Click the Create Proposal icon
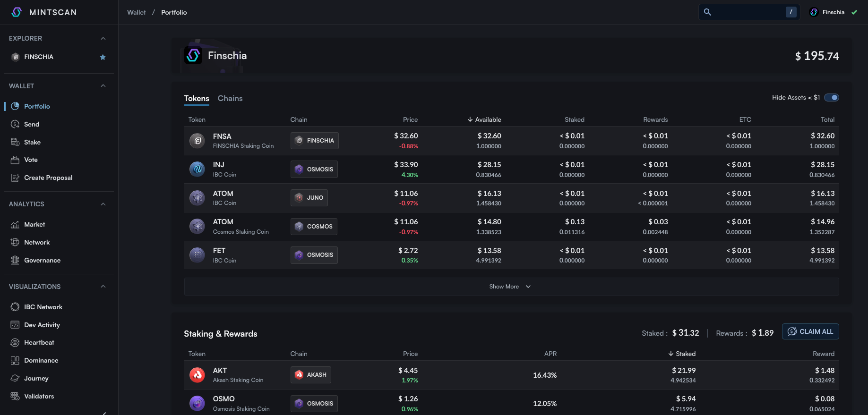Viewport: 868px width, 415px height. 15,178
